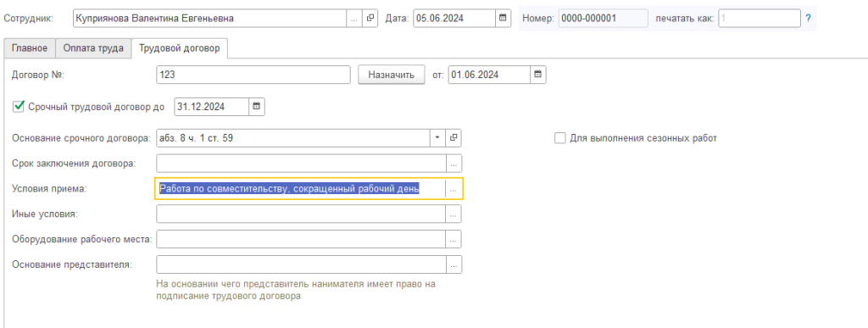Viewport: 868px width, 328px height.
Task: Click the Основание представителя input field
Action: tap(301, 264)
